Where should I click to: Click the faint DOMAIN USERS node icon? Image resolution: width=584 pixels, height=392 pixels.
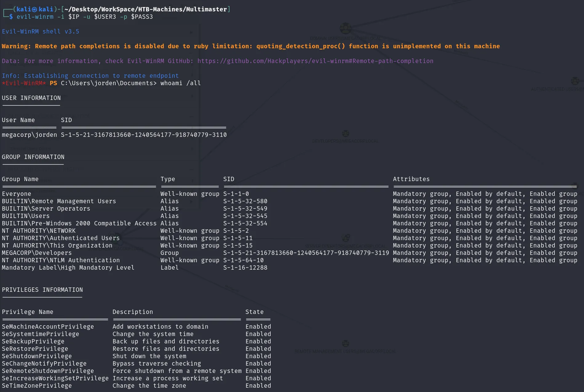345,29
